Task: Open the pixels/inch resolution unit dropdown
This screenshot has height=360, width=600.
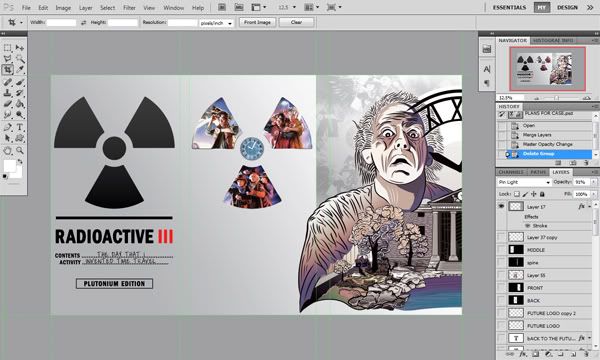Action: 216,23
